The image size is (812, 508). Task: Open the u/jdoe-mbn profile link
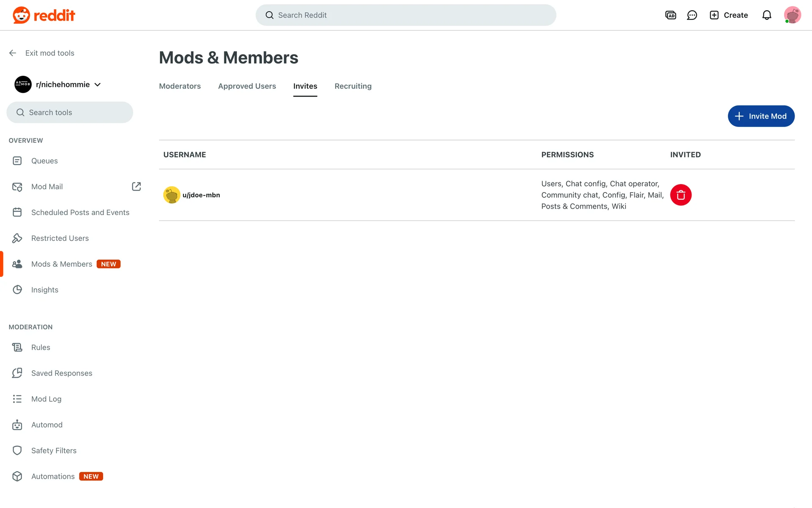pyautogui.click(x=201, y=195)
